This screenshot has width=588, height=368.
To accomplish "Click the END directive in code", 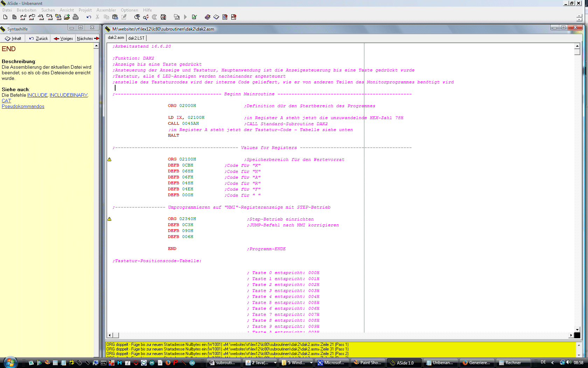I will [x=172, y=248].
